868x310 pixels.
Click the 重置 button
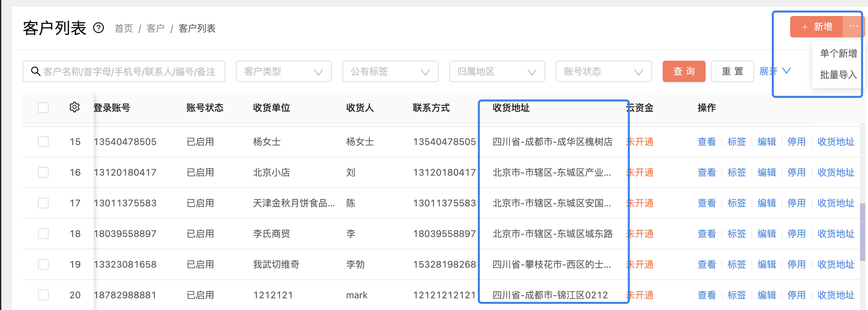tap(732, 71)
